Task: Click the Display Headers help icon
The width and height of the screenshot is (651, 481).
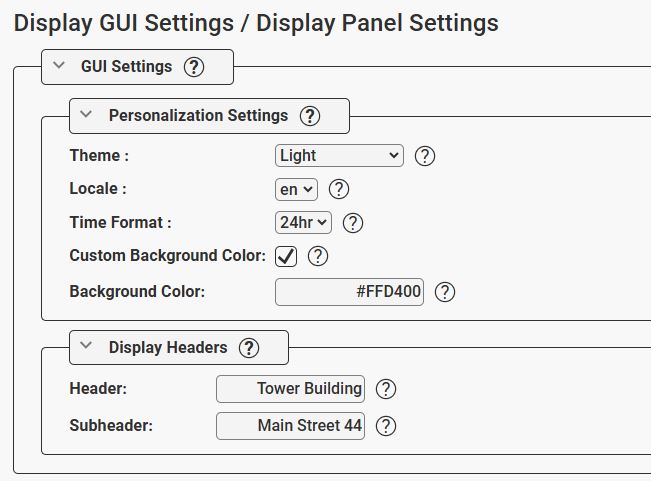Action: coord(249,348)
